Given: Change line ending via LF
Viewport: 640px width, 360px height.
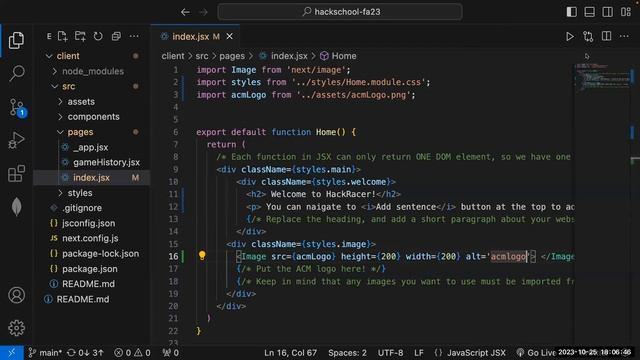Looking at the screenshot, I should [419, 353].
